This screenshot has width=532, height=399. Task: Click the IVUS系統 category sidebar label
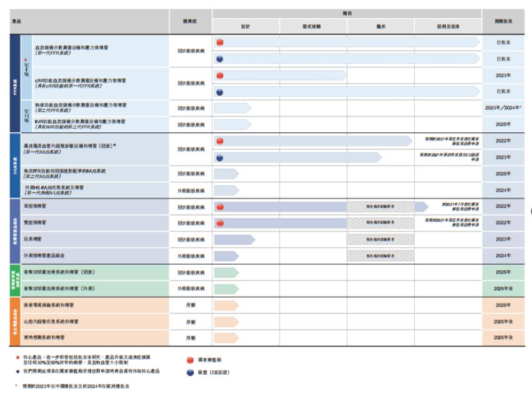coord(15,166)
